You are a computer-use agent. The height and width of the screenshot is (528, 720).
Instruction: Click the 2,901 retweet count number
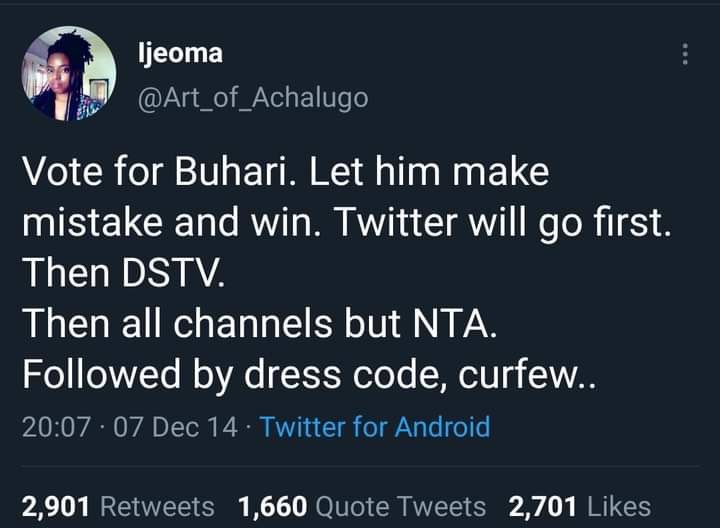coord(56,507)
